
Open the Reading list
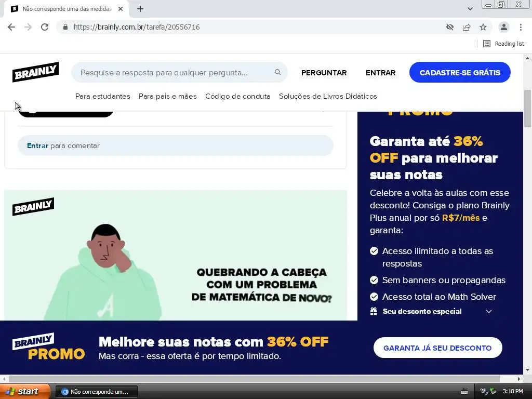(x=503, y=44)
